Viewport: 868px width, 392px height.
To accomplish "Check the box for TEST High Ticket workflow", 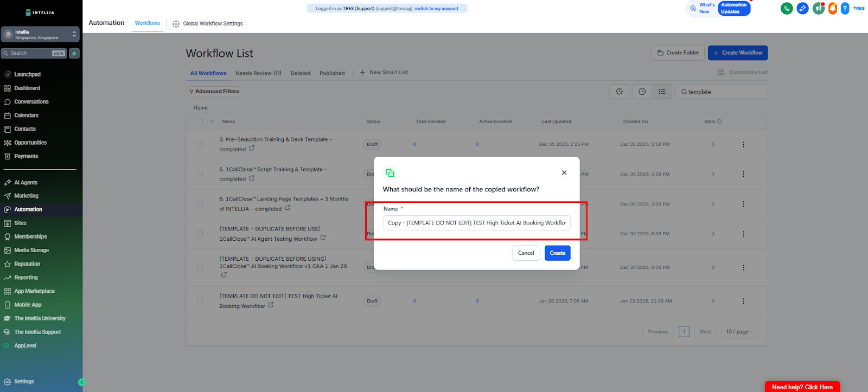I will click(200, 301).
